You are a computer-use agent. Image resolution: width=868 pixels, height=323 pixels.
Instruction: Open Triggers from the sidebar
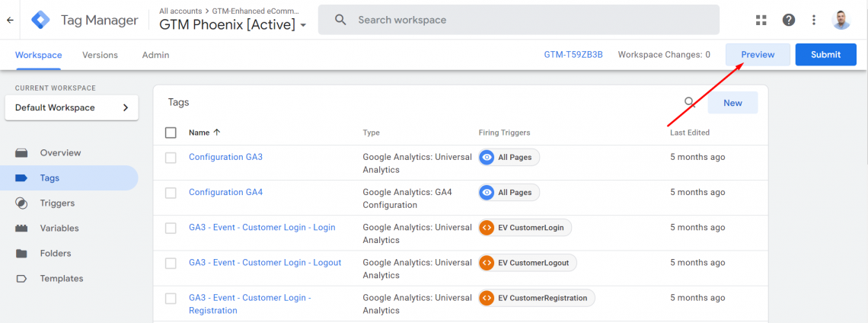coord(57,203)
